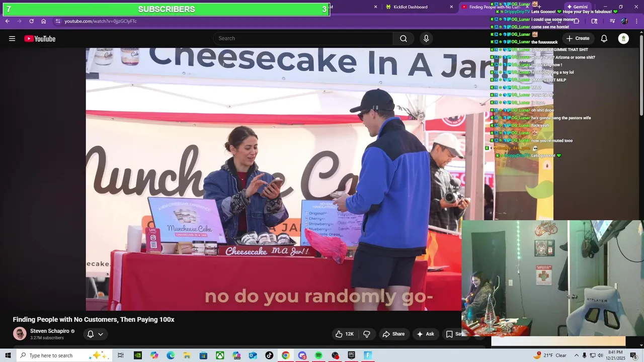Open Xbox app from taskbar
The height and width of the screenshot is (362, 644).
click(x=220, y=355)
